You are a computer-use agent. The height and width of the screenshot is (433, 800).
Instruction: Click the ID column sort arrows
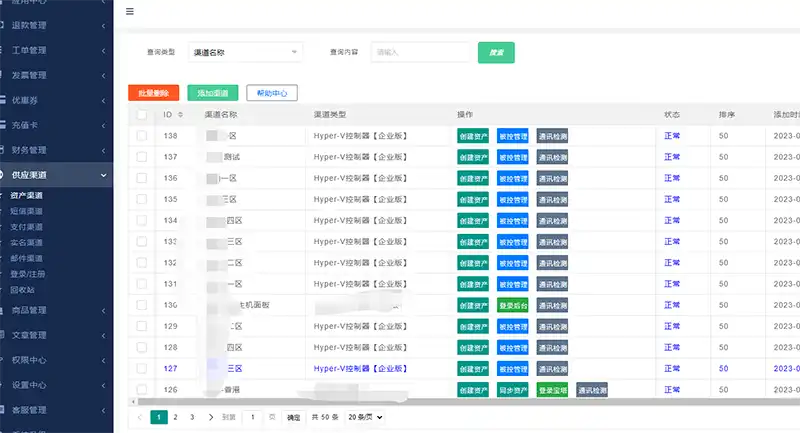click(180, 115)
